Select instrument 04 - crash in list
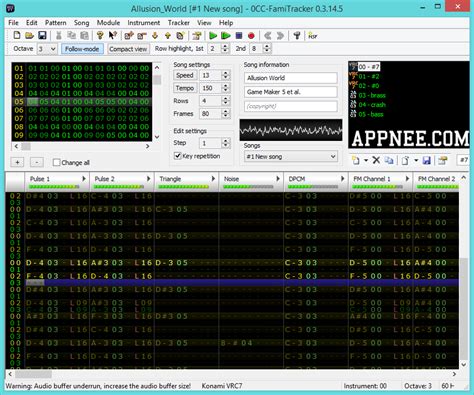This screenshot has width=474, height=395. click(x=368, y=105)
